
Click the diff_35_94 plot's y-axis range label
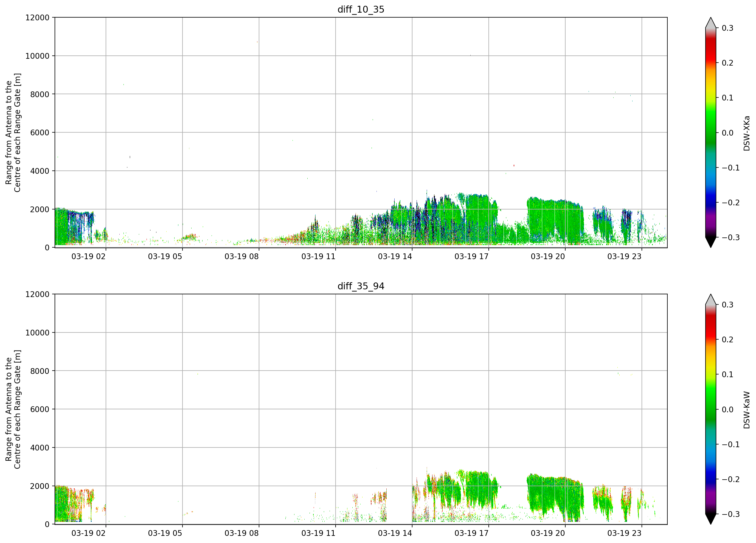[x=13, y=409]
